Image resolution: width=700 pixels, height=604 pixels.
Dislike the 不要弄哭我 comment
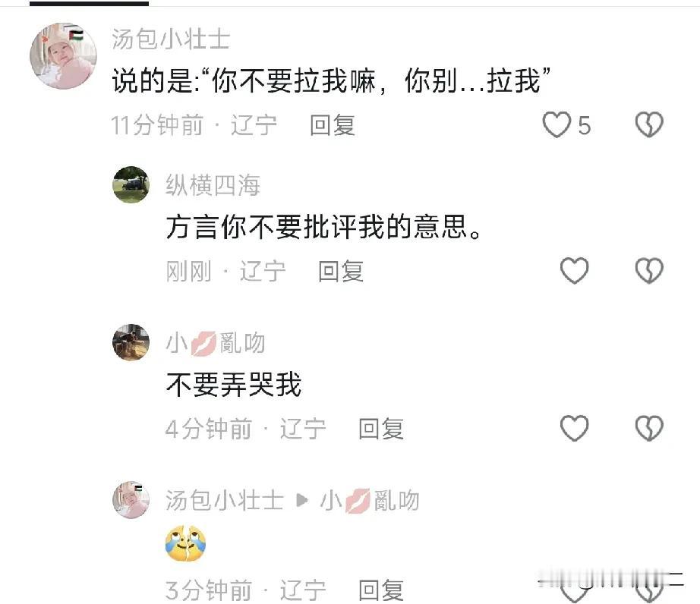649,428
